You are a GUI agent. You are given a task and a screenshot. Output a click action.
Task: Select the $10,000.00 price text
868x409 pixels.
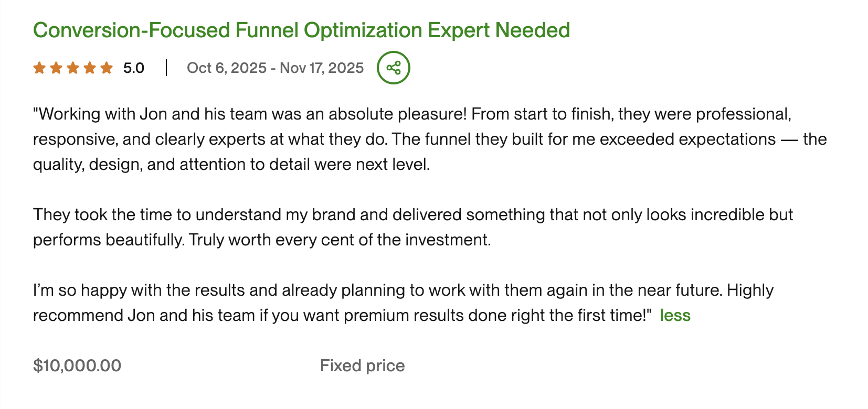coord(77,365)
